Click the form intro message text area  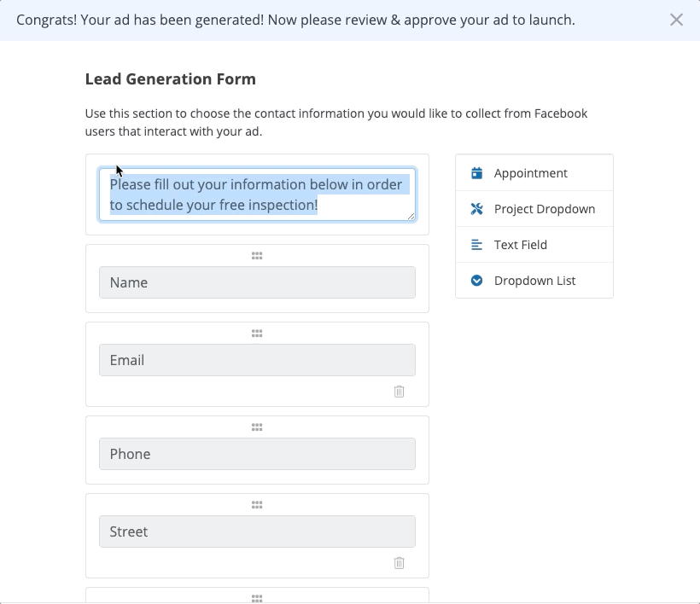click(x=257, y=195)
